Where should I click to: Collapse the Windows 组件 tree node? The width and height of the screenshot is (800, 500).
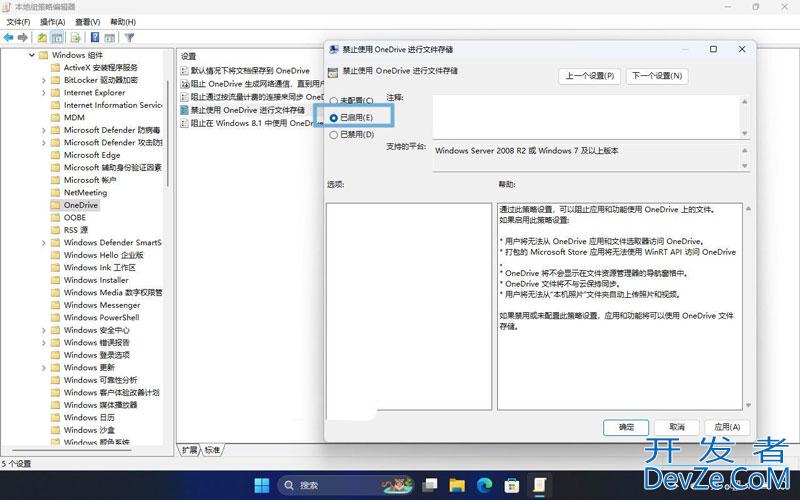pos(32,55)
